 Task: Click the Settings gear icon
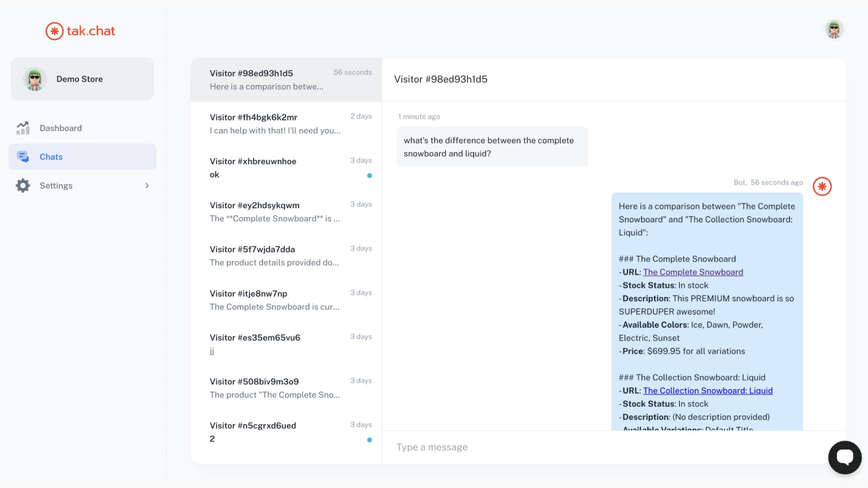[23, 185]
